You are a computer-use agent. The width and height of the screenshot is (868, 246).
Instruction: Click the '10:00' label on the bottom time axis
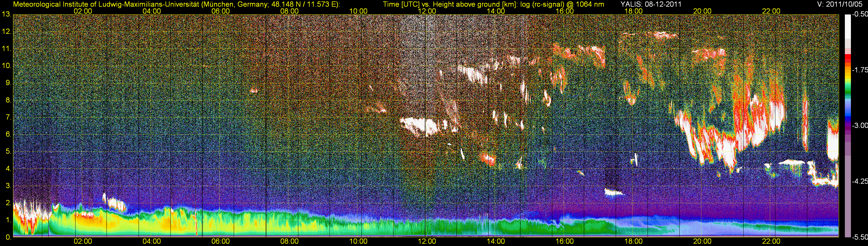(358, 242)
